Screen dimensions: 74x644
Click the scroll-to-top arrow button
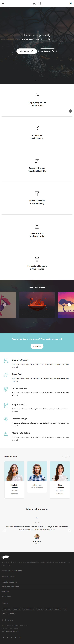coord(70,111)
